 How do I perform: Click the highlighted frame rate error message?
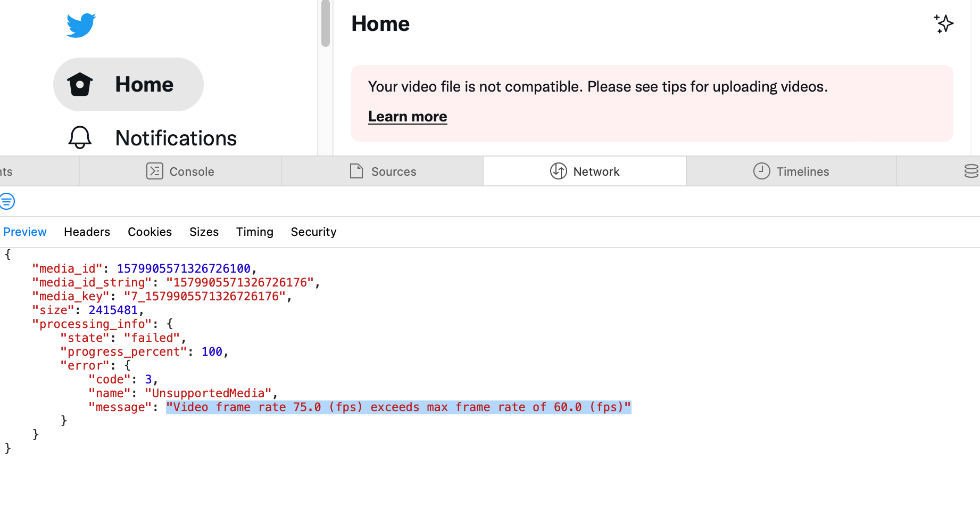click(x=398, y=407)
